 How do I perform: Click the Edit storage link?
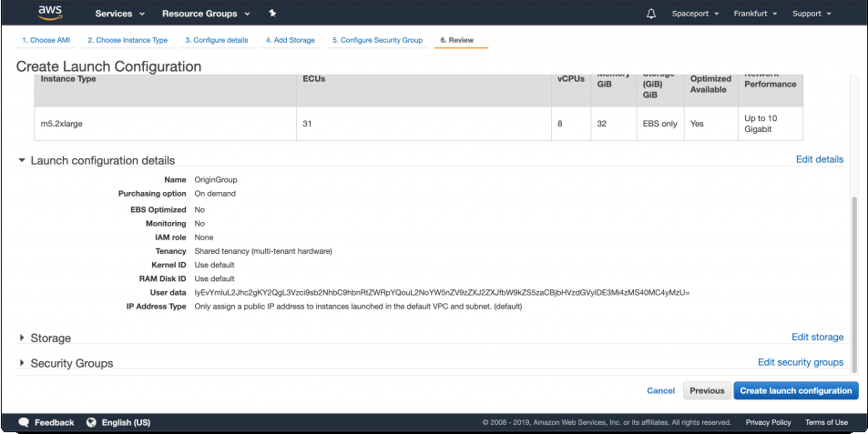click(817, 337)
